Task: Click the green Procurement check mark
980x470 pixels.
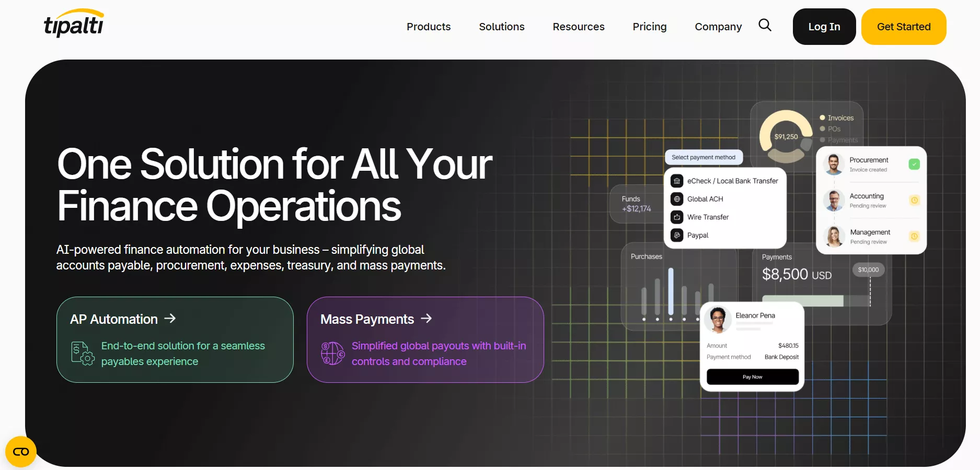Action: (x=914, y=164)
